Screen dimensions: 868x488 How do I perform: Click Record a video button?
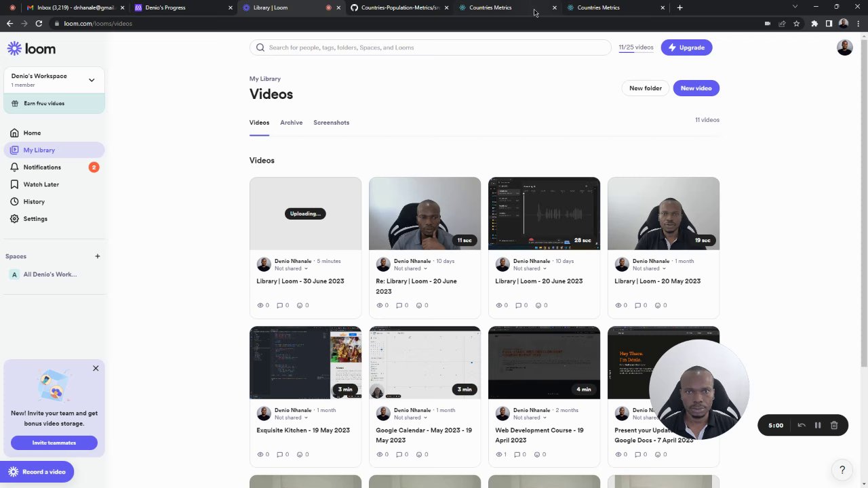37,472
